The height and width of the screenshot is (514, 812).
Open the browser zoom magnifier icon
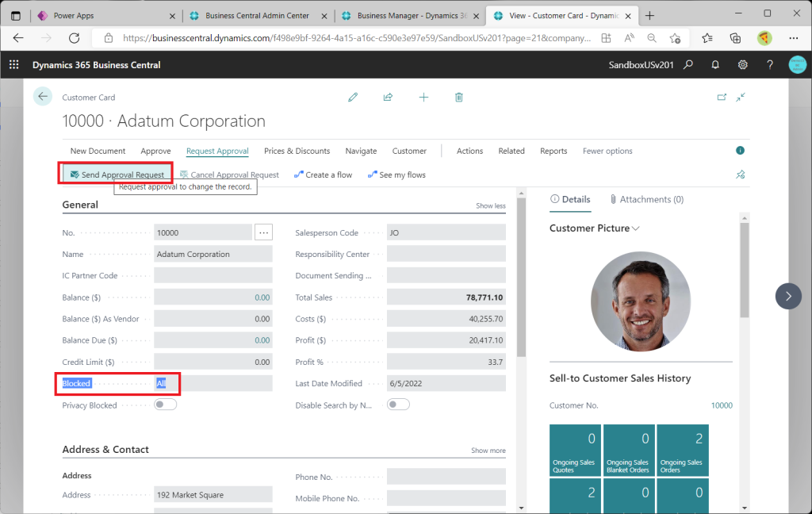(652, 38)
